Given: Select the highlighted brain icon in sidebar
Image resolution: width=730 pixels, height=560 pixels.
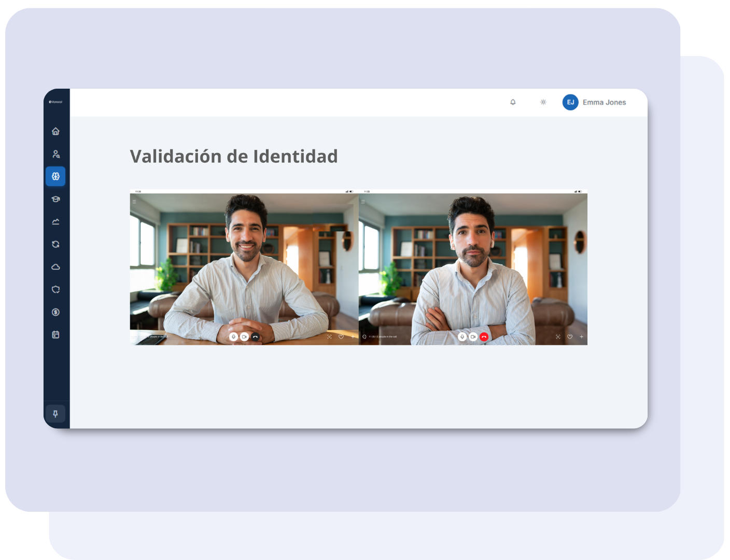Looking at the screenshot, I should [x=55, y=176].
